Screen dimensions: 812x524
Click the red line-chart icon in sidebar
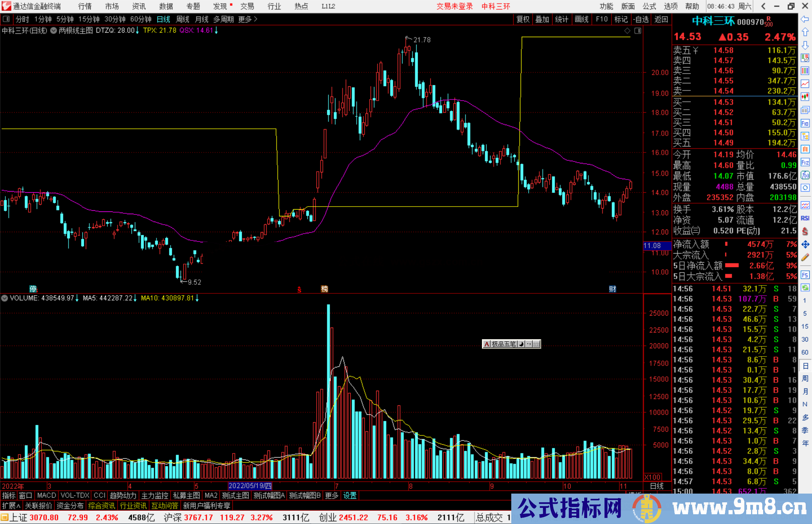pos(805,84)
